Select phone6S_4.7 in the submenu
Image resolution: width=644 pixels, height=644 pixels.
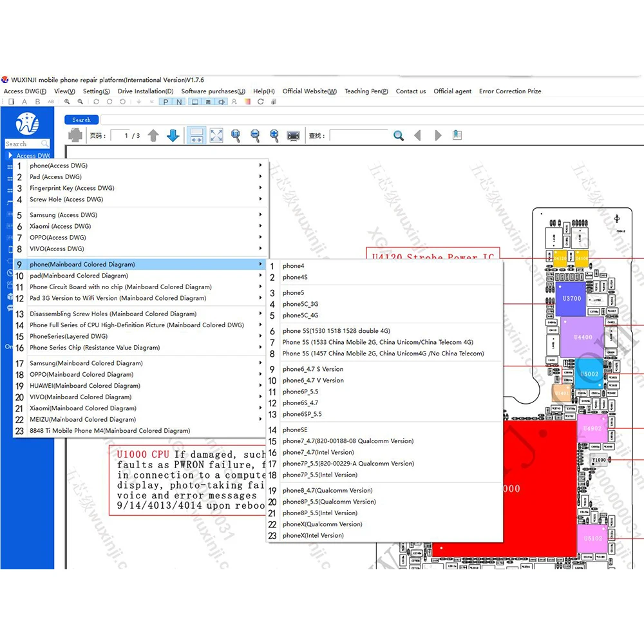(x=385, y=403)
